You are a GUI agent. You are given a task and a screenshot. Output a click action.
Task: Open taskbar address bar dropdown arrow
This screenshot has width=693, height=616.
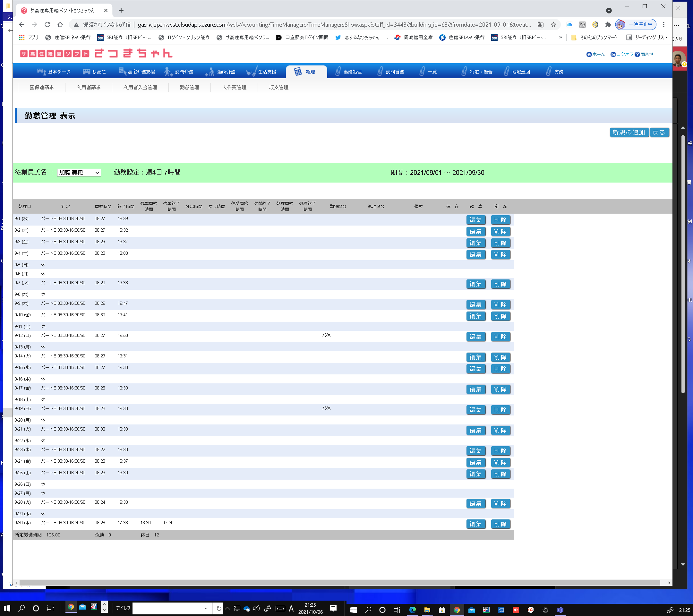(206, 608)
